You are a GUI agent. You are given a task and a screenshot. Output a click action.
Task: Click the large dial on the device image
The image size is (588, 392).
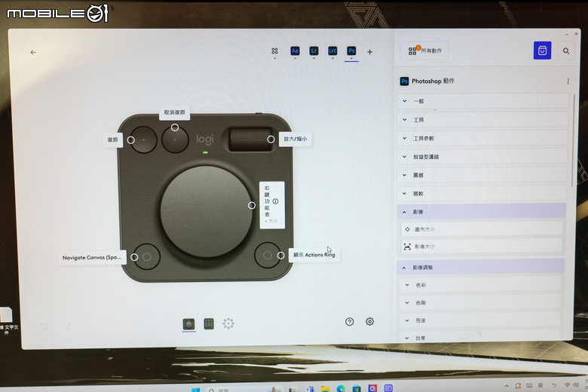tap(206, 213)
